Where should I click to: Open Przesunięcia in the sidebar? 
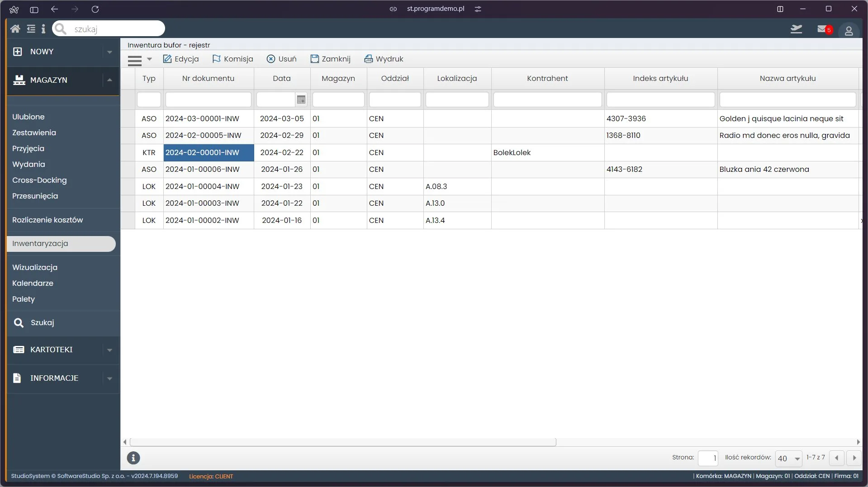[x=35, y=196]
